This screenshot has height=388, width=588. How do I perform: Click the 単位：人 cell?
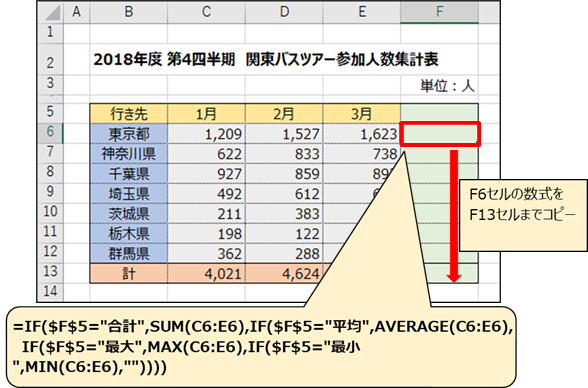click(x=447, y=86)
